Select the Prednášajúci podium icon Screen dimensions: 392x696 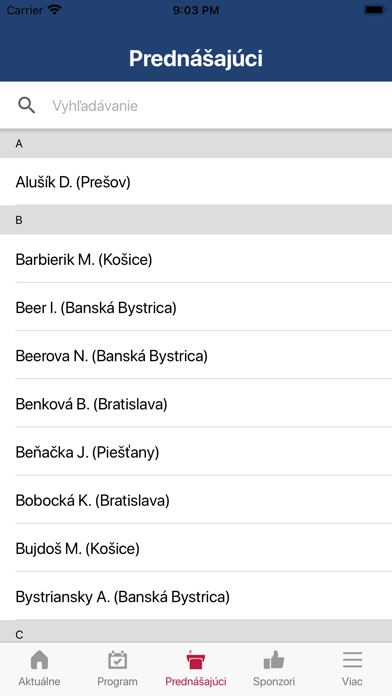(x=196, y=660)
